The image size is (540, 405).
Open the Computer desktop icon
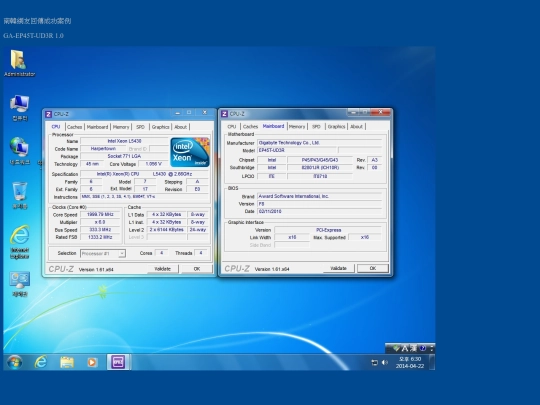click(x=20, y=108)
